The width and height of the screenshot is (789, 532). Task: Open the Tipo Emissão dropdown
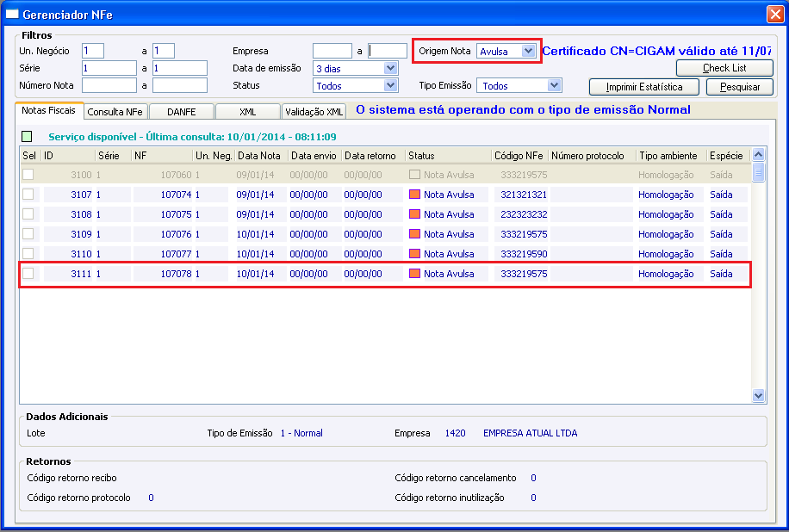[x=554, y=85]
